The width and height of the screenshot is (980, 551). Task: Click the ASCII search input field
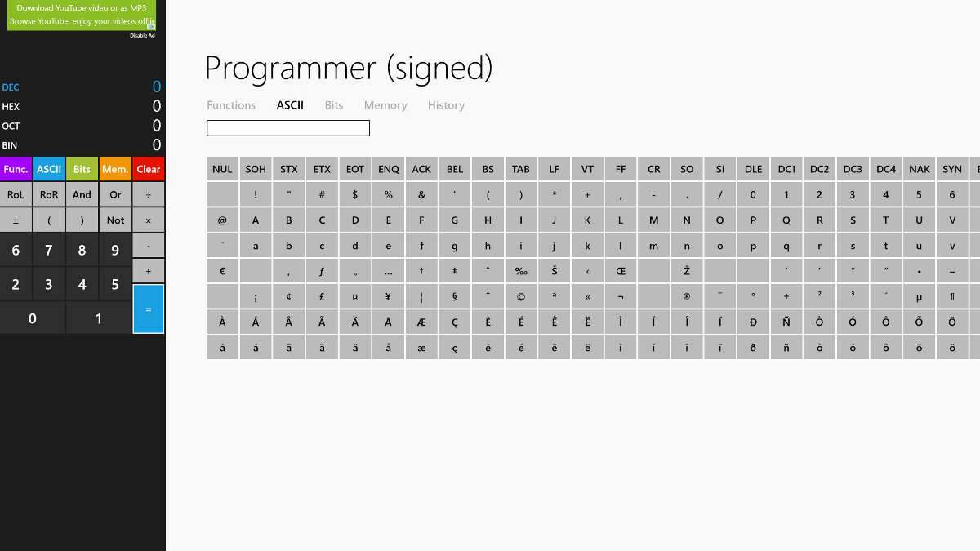coord(288,128)
